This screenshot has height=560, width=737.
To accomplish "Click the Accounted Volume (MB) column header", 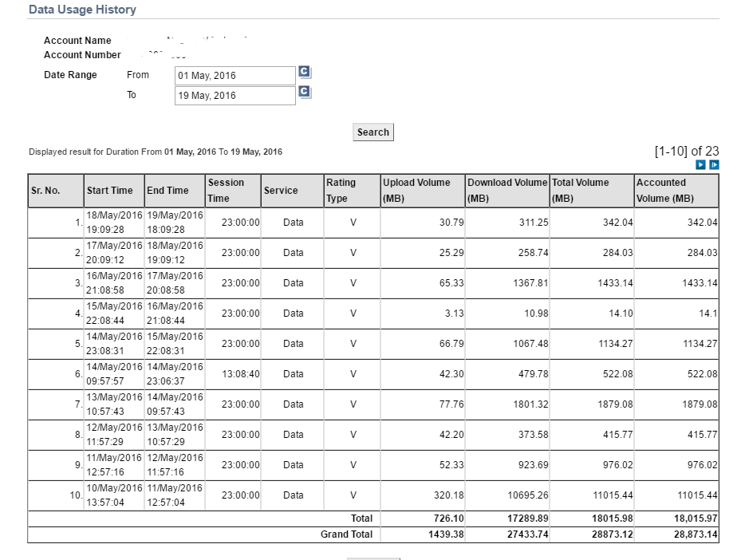I will pyautogui.click(x=665, y=191).
